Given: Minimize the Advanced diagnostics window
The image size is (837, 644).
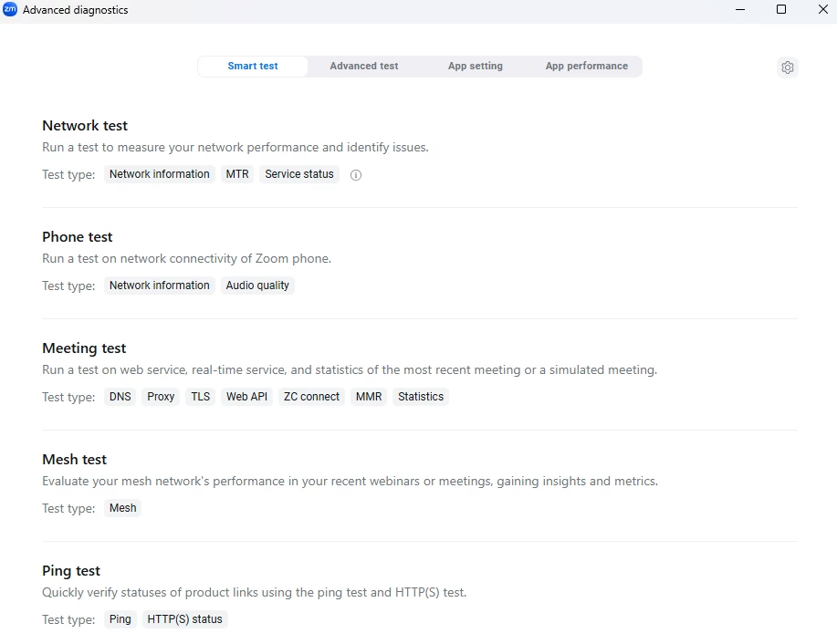Looking at the screenshot, I should click(x=740, y=10).
